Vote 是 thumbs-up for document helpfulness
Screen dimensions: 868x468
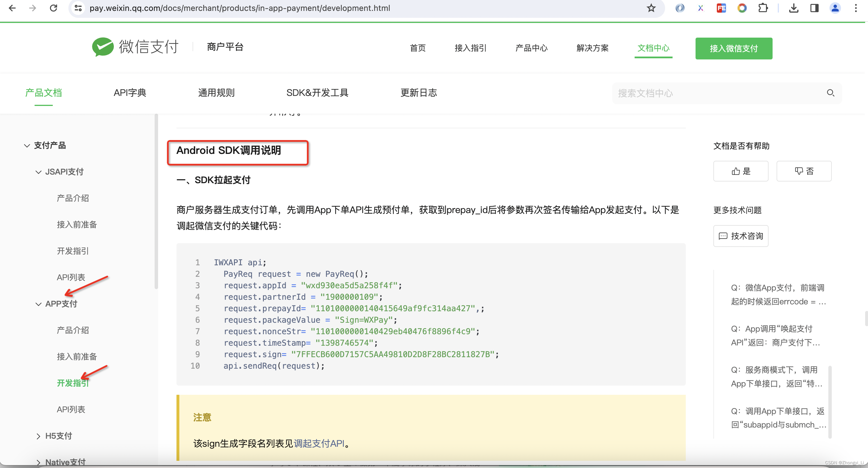pos(741,171)
